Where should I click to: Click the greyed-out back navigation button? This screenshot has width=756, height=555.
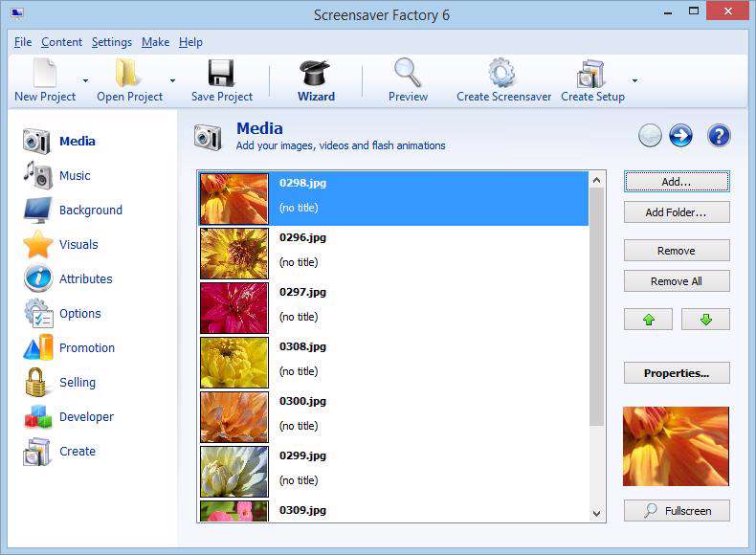point(650,136)
